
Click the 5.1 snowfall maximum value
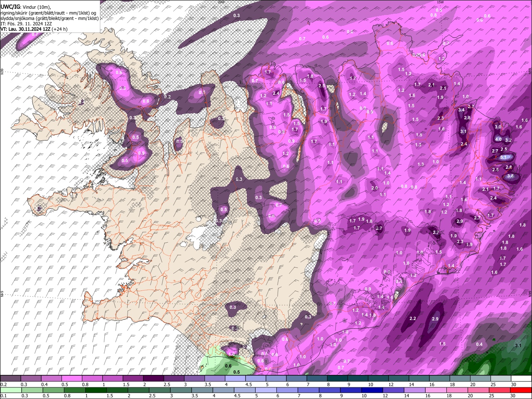(503, 157)
